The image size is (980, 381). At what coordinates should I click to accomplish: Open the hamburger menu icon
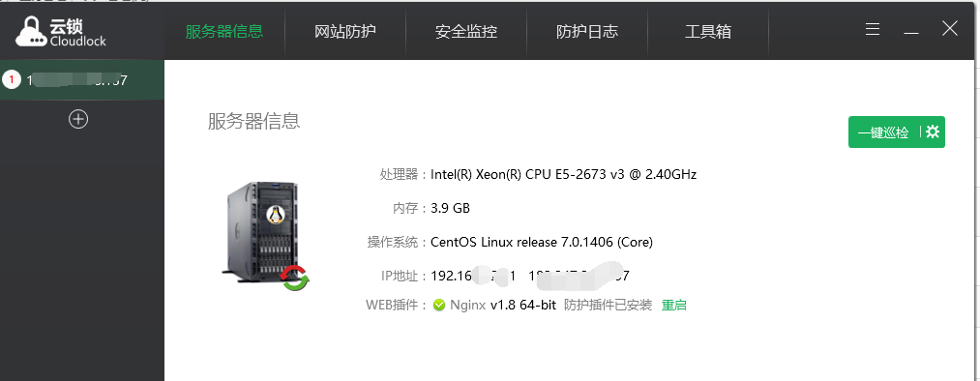pyautogui.click(x=874, y=29)
